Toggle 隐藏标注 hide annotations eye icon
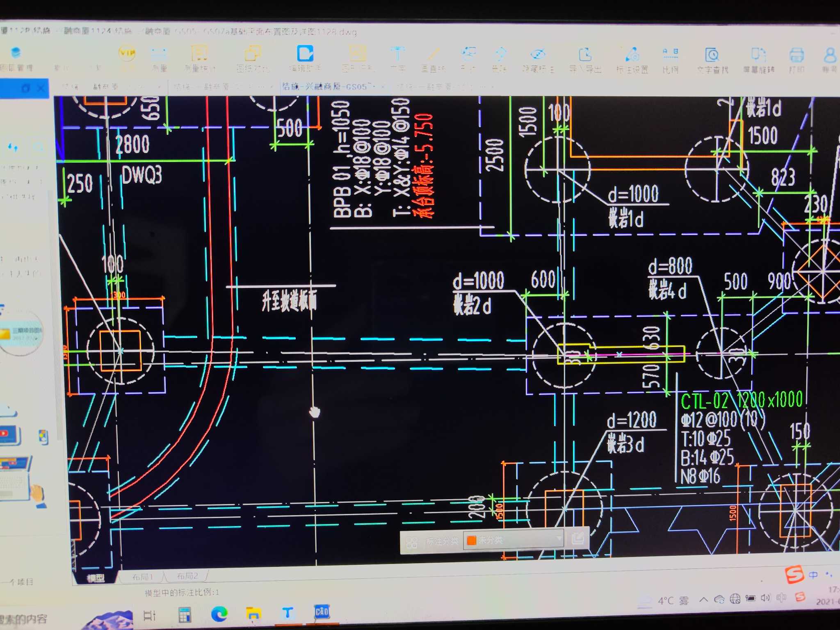 click(x=537, y=55)
